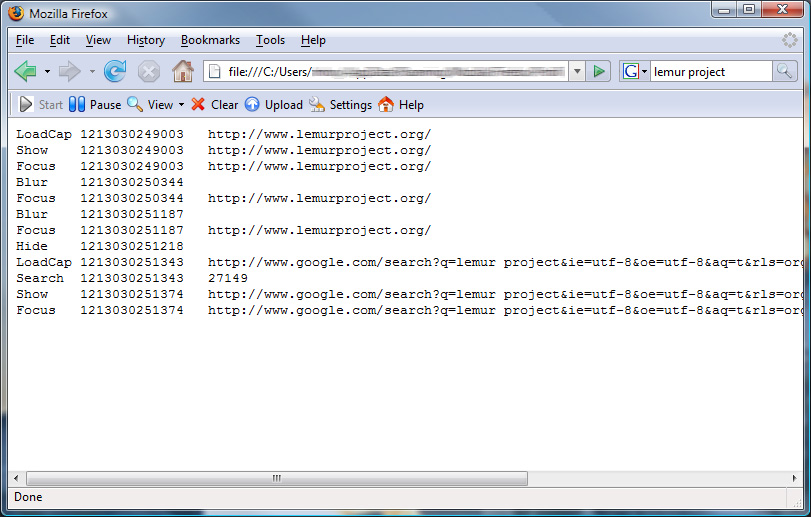This screenshot has height=517, width=811.
Task: Go back with the green Back arrow
Action: pyautogui.click(x=25, y=71)
